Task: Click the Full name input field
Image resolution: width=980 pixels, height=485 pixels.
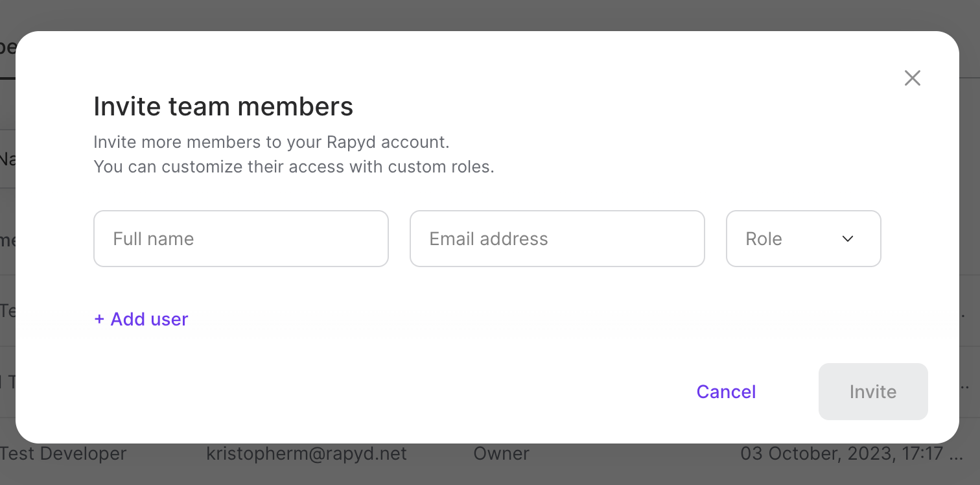Action: (241, 239)
